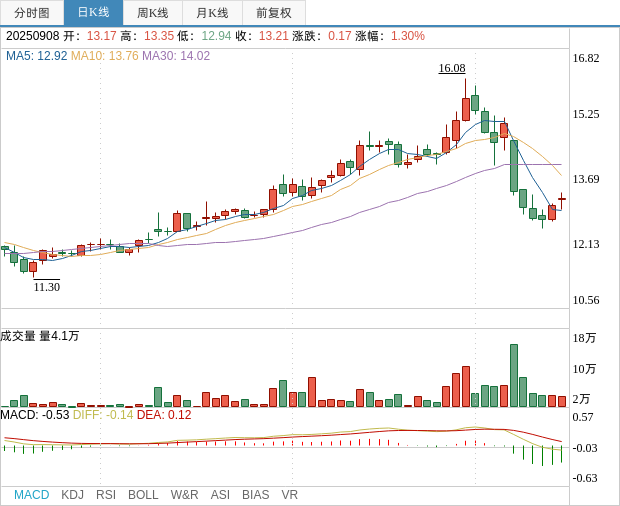The height and width of the screenshot is (506, 620).
Task: Click the 16.82 price axis label
Action: click(586, 58)
